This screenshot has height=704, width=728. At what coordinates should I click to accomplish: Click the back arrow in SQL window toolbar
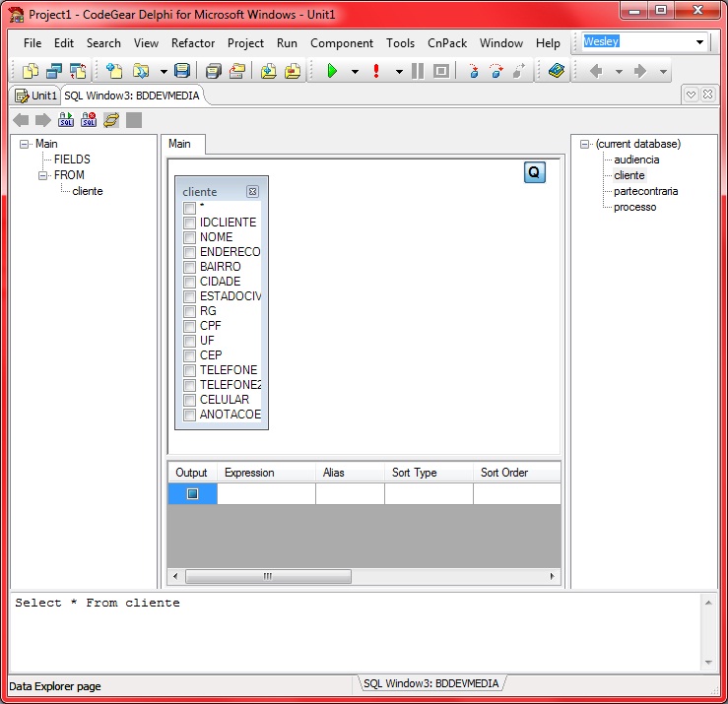click(21, 120)
